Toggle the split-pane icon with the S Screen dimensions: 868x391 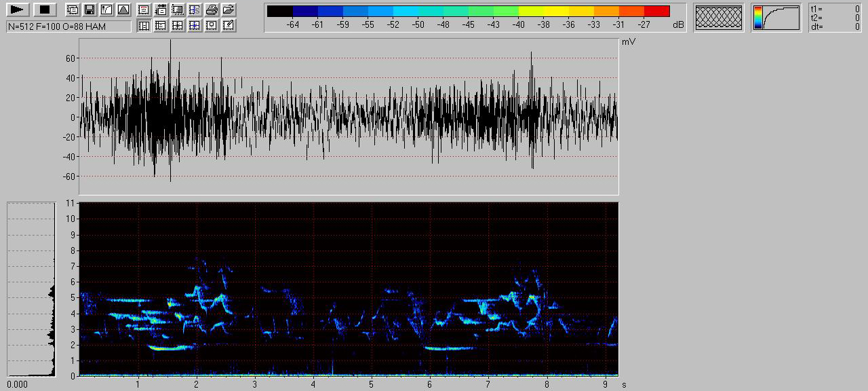point(195,10)
